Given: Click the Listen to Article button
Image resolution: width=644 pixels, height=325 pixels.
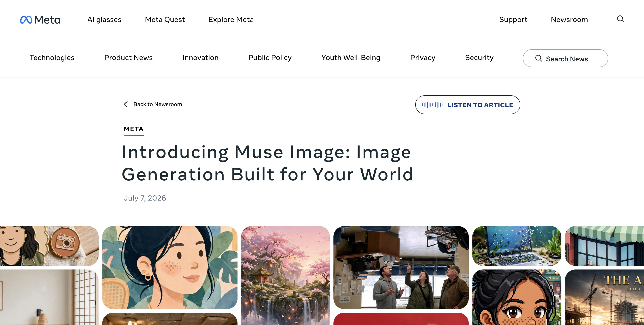Looking at the screenshot, I should (468, 105).
